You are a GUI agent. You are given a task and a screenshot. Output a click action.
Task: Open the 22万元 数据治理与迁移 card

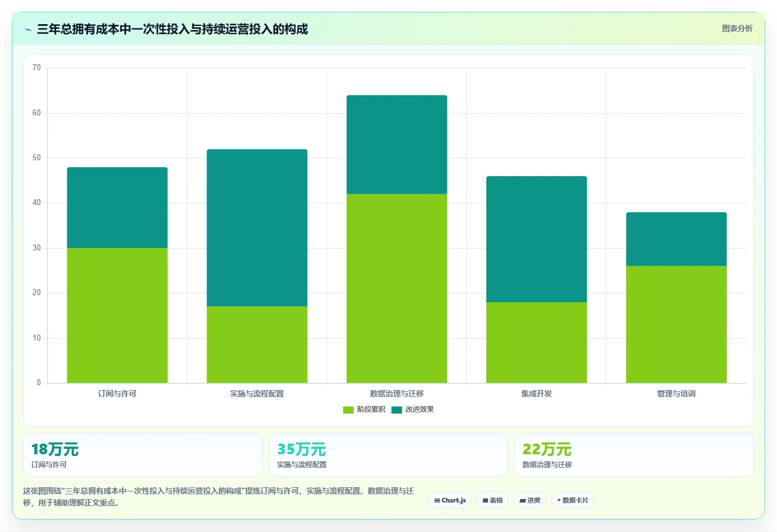coord(634,455)
